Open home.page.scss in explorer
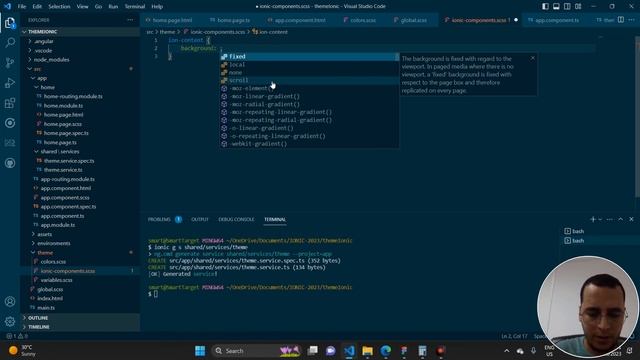The height and width of the screenshot is (360, 640). (62, 124)
